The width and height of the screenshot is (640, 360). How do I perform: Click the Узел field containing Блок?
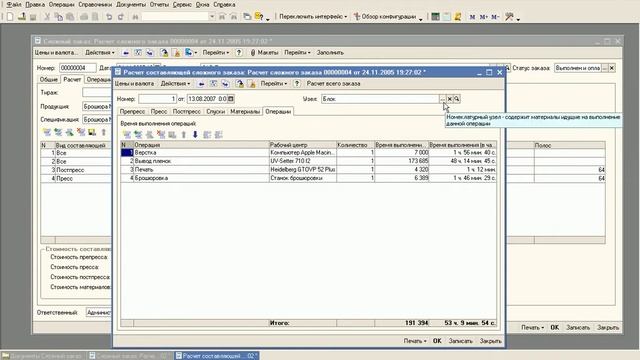coord(380,99)
